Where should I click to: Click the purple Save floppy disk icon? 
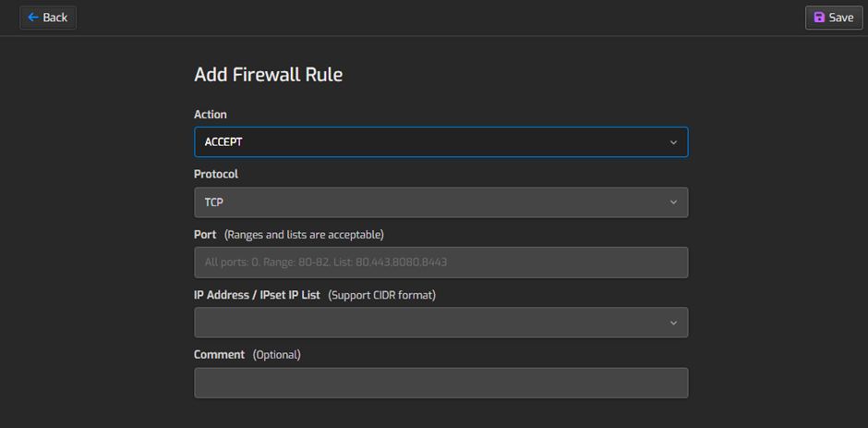pos(819,18)
